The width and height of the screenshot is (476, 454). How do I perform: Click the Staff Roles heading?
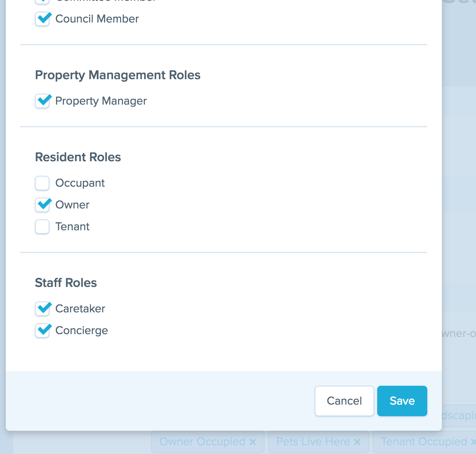[66, 283]
